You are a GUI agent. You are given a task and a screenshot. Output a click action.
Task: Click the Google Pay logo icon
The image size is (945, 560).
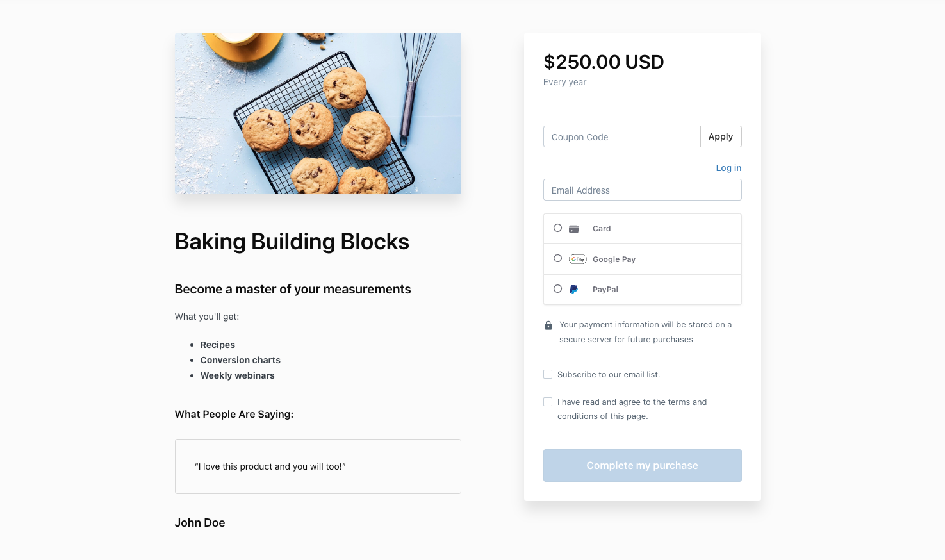click(578, 259)
